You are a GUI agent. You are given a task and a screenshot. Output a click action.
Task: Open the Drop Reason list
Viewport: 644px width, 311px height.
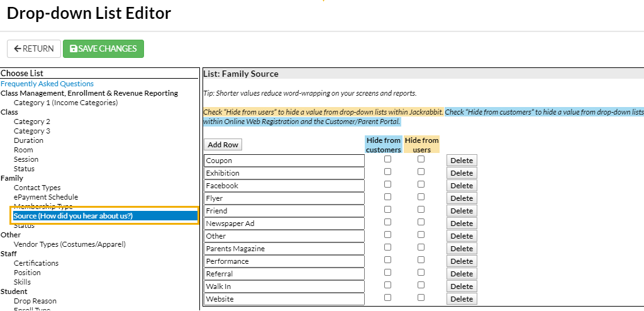(x=35, y=301)
